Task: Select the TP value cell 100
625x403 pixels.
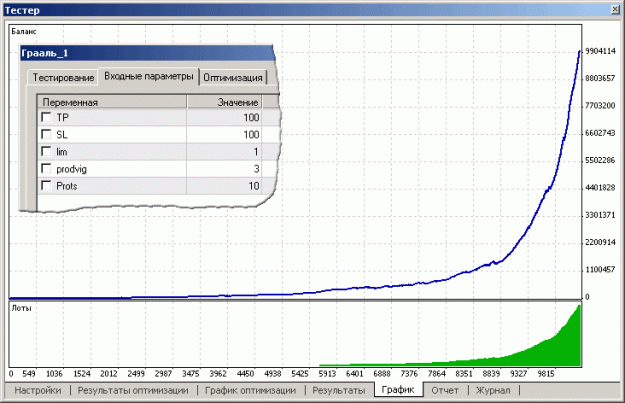Action: tap(224, 117)
